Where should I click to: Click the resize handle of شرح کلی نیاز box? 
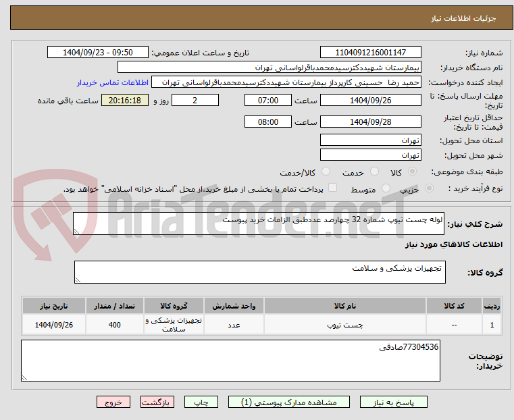point(77,232)
